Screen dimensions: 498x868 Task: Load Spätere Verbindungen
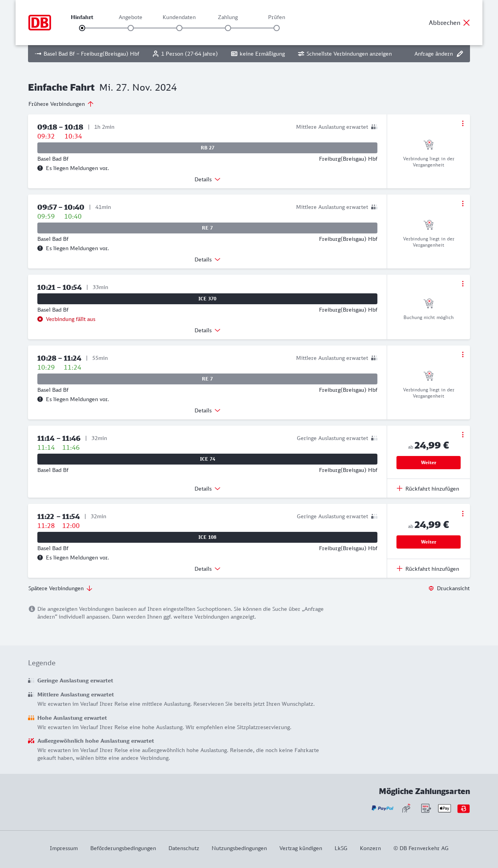(60, 588)
